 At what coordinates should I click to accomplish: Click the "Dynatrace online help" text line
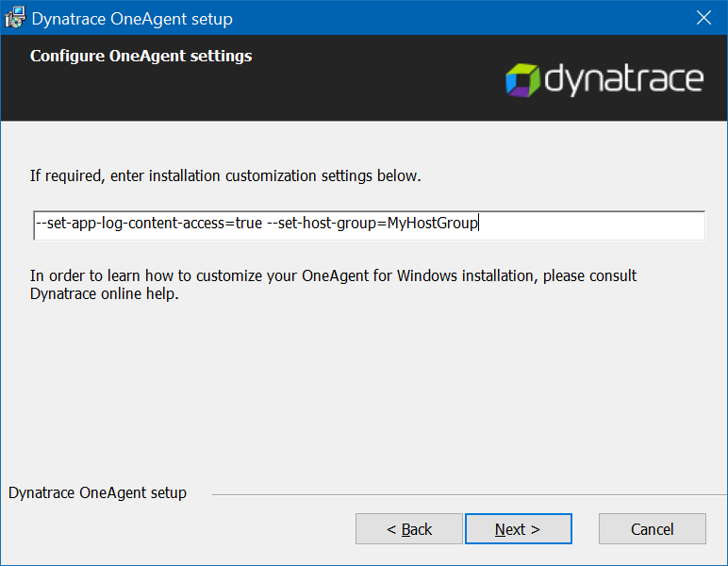(x=105, y=294)
